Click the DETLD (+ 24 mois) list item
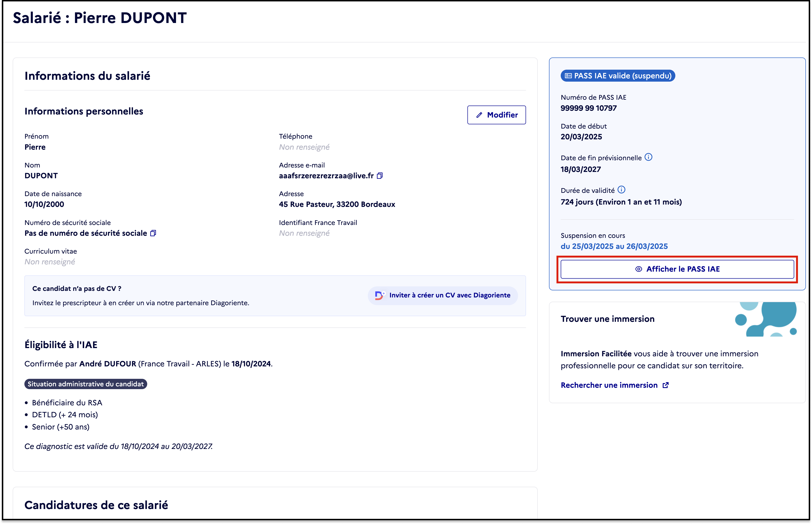The width and height of the screenshot is (812, 524). [65, 415]
